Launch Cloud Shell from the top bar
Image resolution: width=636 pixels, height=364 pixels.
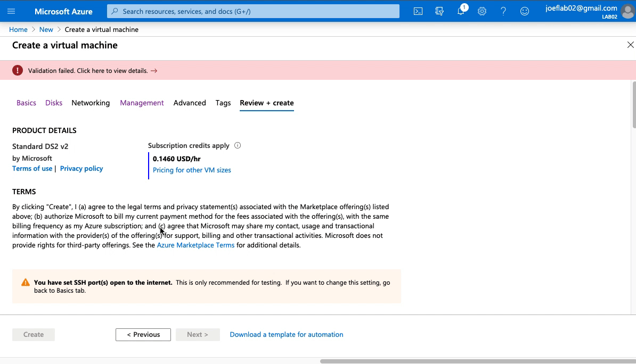(418, 11)
